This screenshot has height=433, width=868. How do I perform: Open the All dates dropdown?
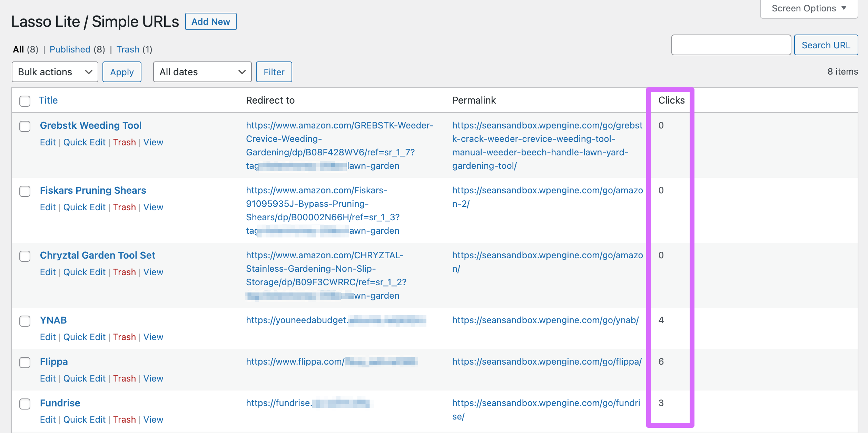pyautogui.click(x=203, y=72)
